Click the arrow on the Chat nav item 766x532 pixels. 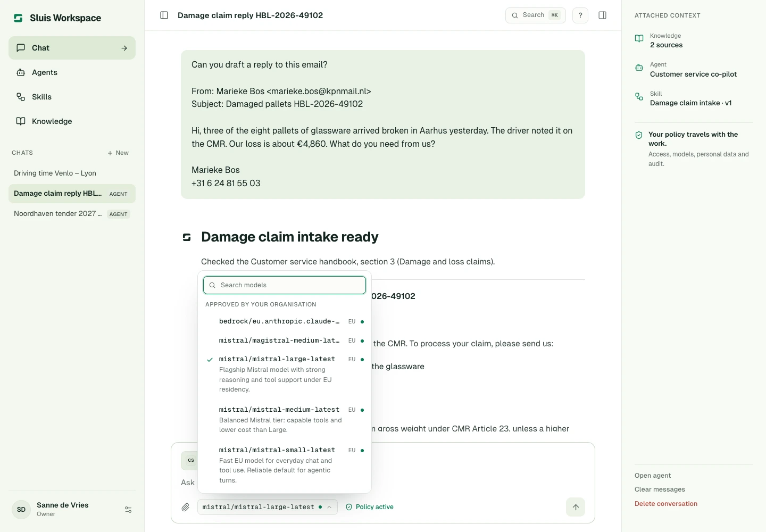pyautogui.click(x=124, y=48)
